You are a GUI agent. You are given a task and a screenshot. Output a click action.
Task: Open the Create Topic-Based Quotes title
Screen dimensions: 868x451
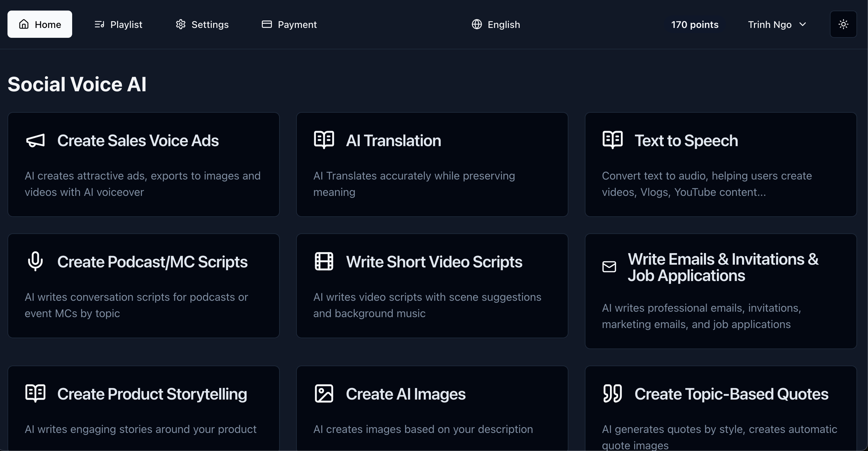731,394
